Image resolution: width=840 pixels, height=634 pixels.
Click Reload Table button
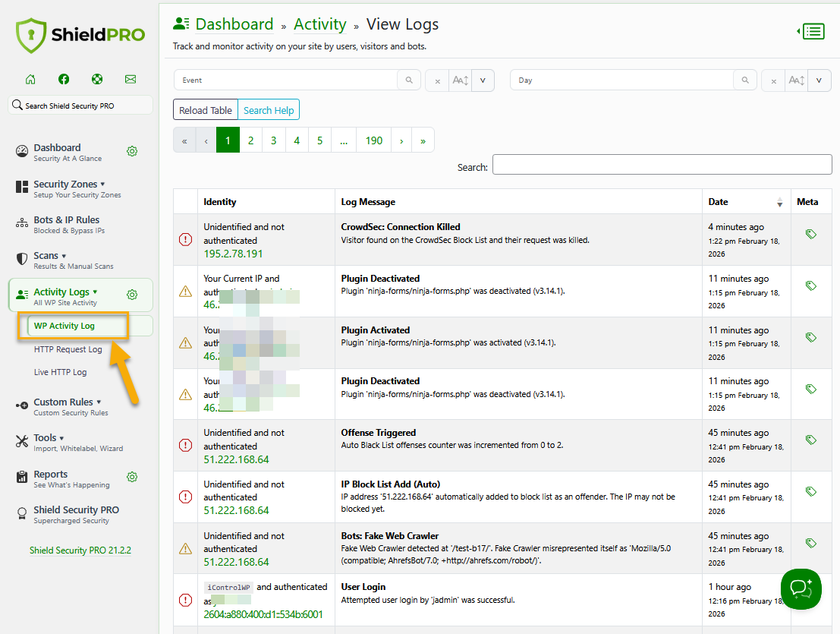click(205, 110)
